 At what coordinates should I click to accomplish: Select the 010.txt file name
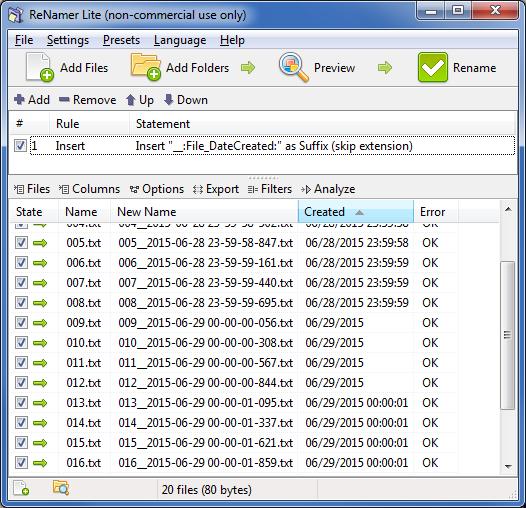pyautogui.click(x=84, y=343)
